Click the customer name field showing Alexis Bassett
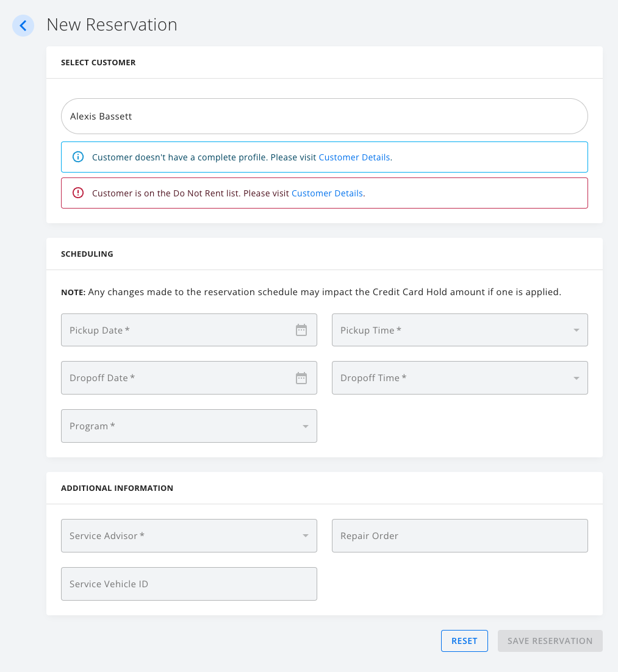 tap(324, 116)
